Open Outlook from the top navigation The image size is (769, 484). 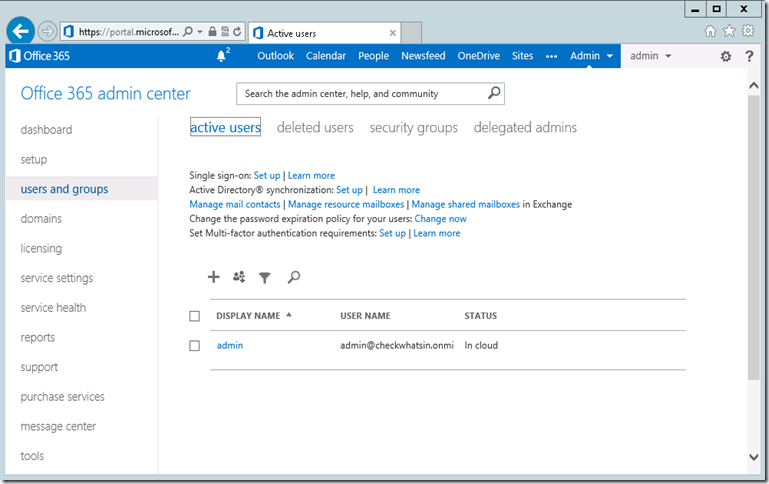coord(276,56)
